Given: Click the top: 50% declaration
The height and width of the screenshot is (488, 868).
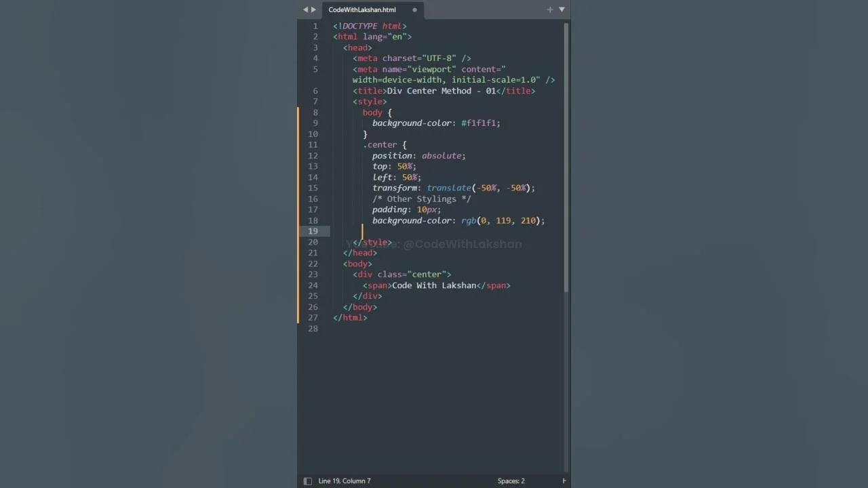Looking at the screenshot, I should (394, 167).
